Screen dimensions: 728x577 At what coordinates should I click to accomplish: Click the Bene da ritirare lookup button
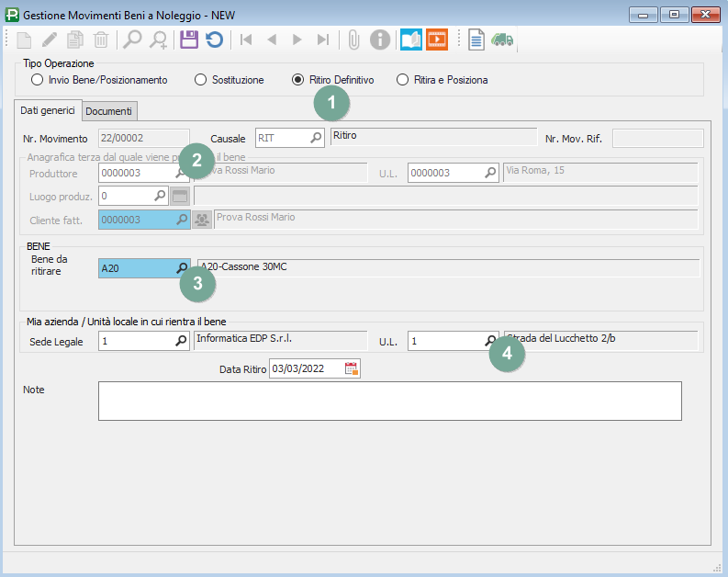pos(181,267)
